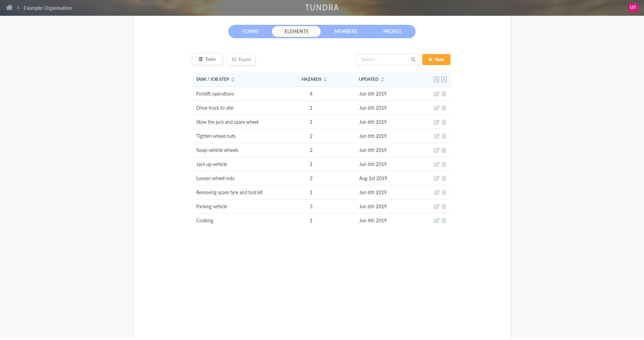Edit Removing spare tyre and tool kit
Image resolution: width=644 pixels, height=340 pixels.
point(436,192)
